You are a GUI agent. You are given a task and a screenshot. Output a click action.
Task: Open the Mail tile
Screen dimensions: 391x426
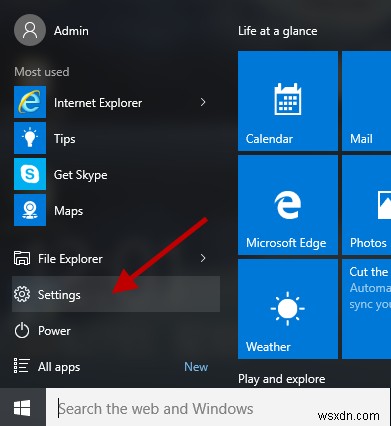[367, 101]
